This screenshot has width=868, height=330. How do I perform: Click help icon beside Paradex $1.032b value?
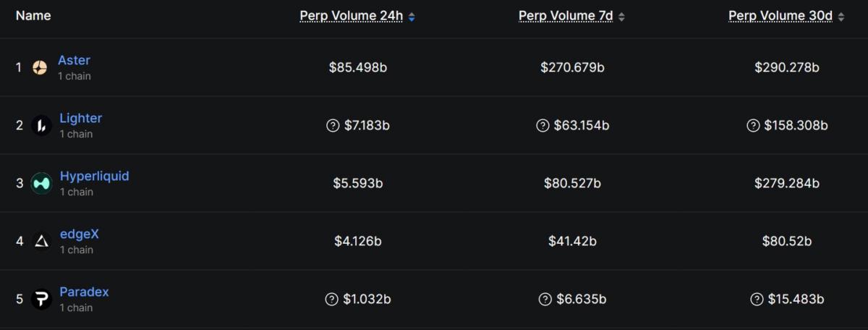[x=332, y=299]
